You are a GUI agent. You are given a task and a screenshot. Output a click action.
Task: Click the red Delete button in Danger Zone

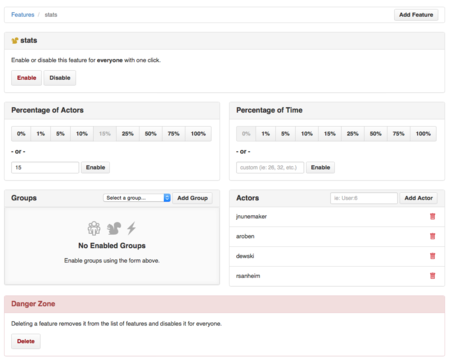click(26, 341)
